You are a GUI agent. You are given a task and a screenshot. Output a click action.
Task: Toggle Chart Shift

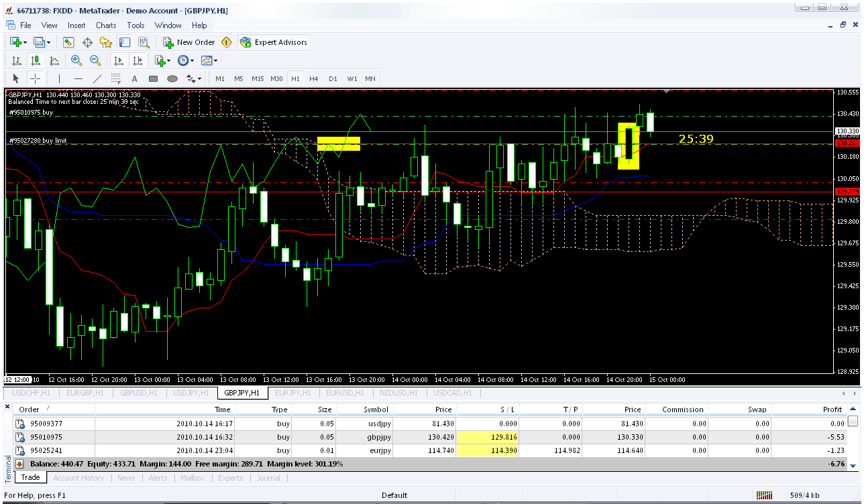tap(137, 60)
